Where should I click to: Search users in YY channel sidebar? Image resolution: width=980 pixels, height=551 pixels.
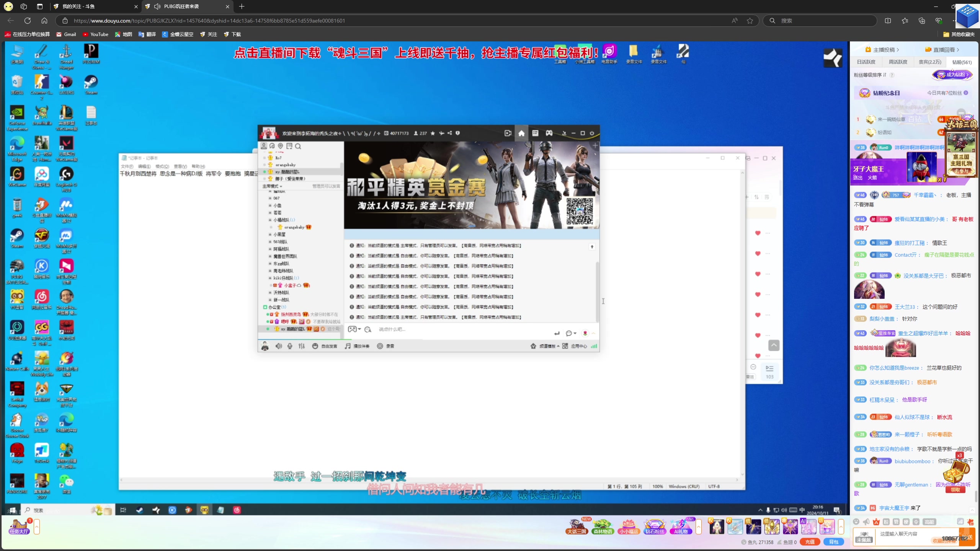298,146
